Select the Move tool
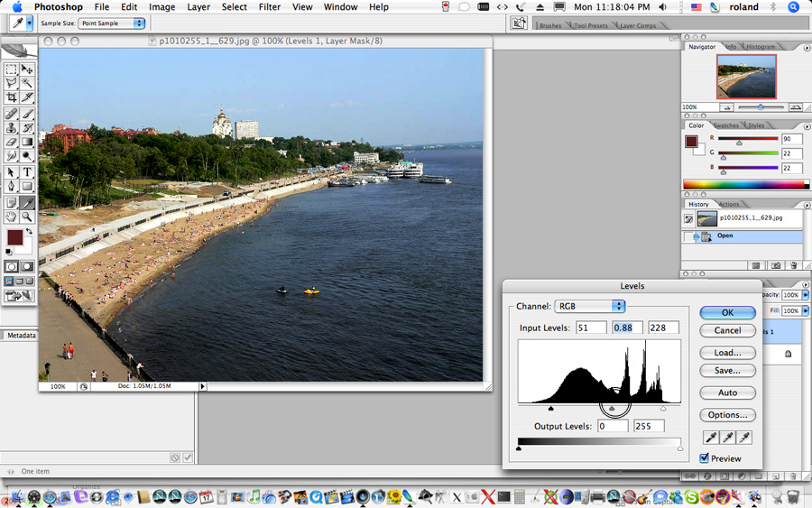Screen dimensions: 812x508 (27, 69)
